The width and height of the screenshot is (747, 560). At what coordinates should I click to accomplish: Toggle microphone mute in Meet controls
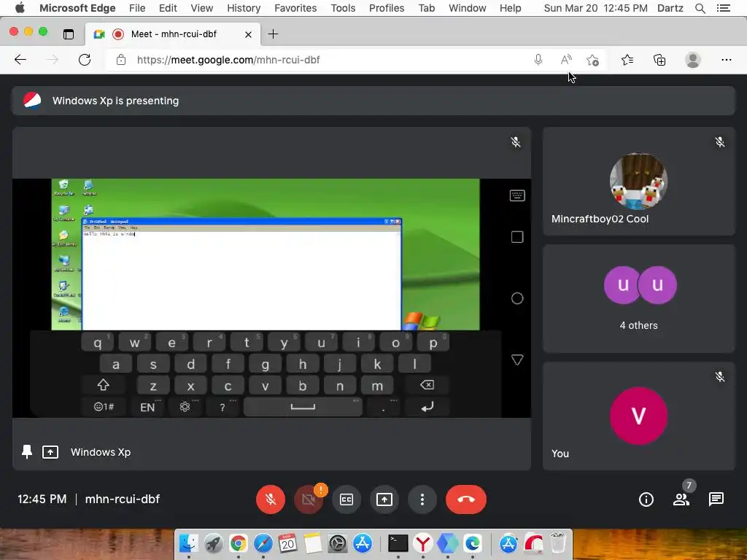point(270,499)
